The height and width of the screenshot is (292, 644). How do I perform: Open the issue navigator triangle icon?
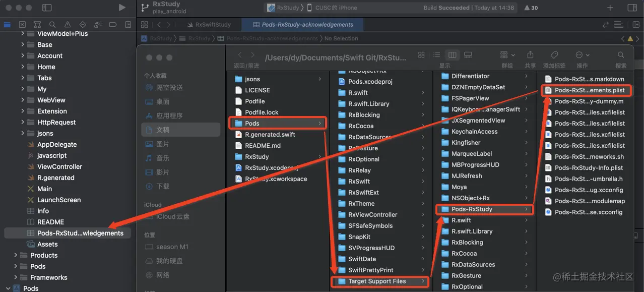point(68,24)
